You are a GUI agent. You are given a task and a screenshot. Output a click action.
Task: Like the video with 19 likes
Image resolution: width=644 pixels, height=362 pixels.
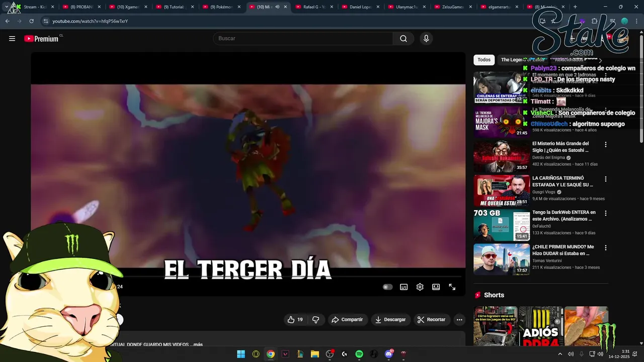[295, 320]
